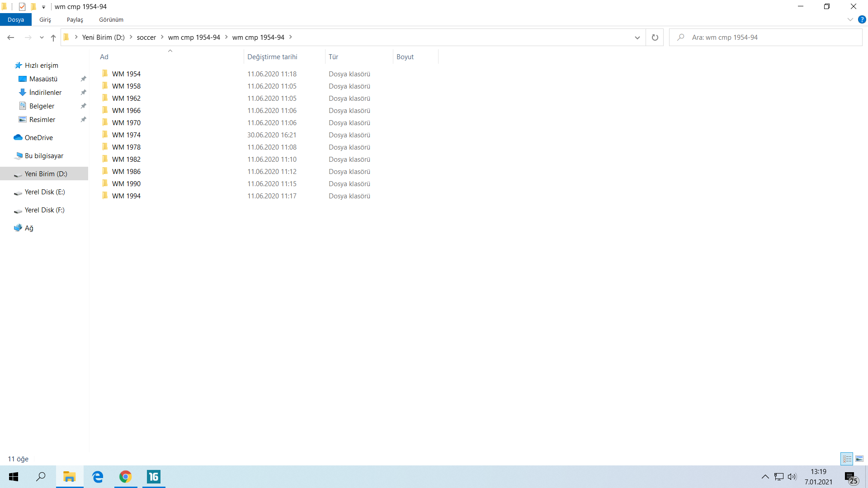
Task: Open the Help question mark icon
Action: click(x=862, y=19)
